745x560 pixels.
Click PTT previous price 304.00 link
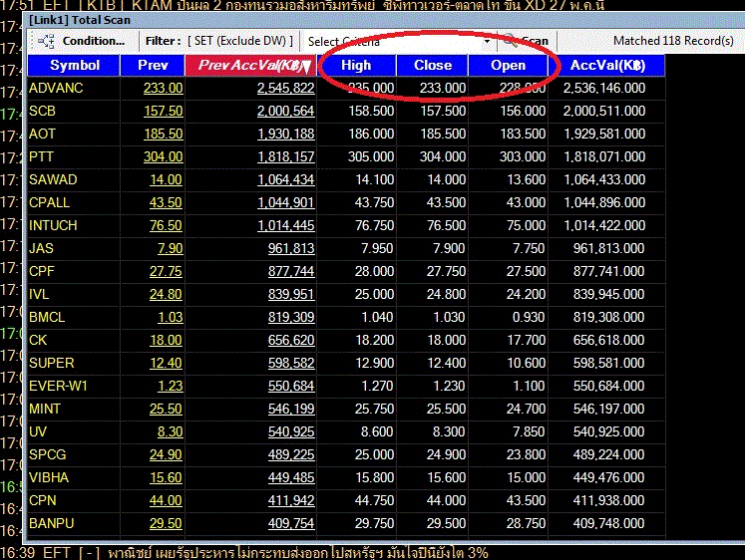pyautogui.click(x=163, y=156)
